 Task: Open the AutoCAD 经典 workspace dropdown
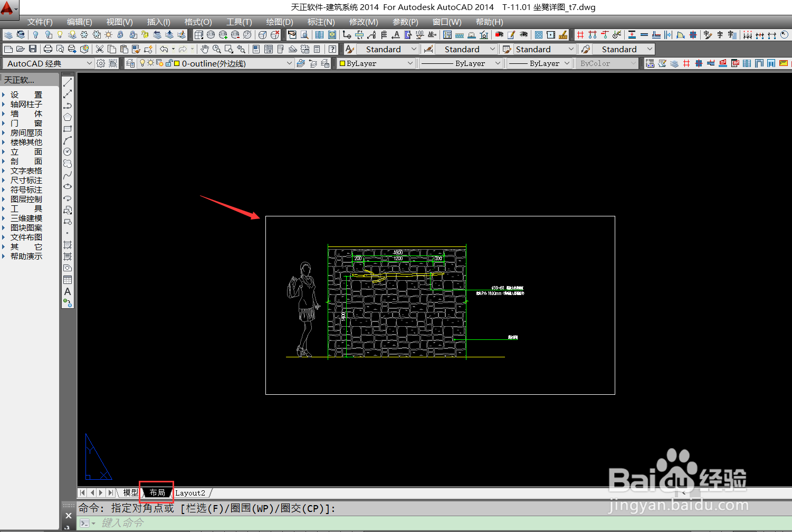click(x=49, y=63)
